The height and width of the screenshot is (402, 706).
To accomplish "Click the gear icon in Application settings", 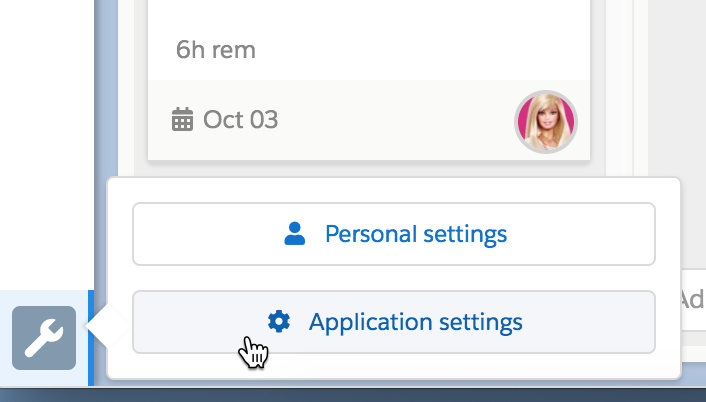I will [279, 322].
